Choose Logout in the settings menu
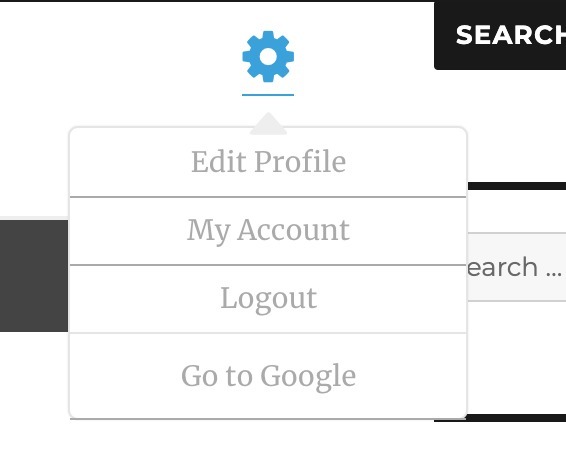The height and width of the screenshot is (462, 566). tap(268, 299)
